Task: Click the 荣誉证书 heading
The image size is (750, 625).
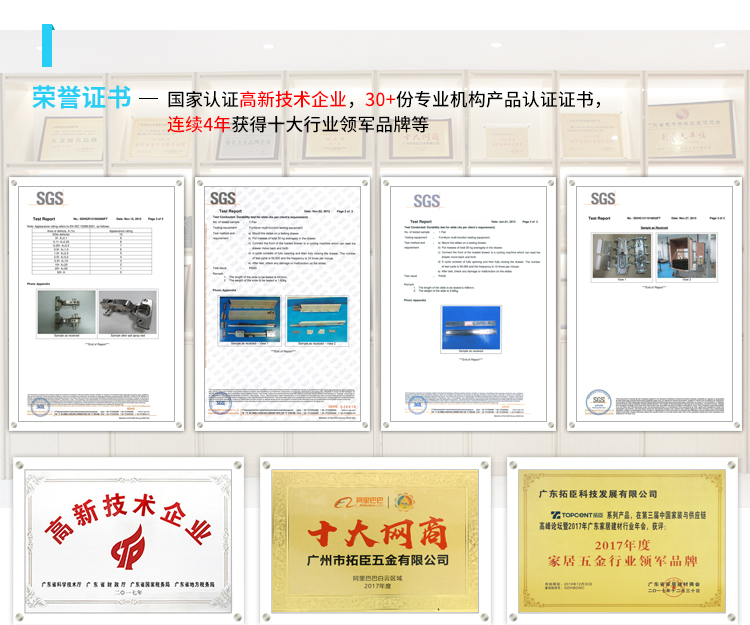Action: coord(81,98)
